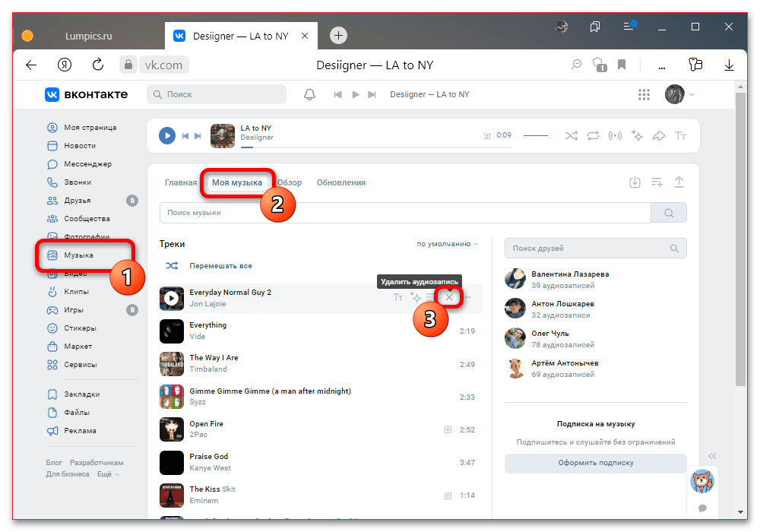Switch to the Обзор tab
The height and width of the screenshot is (532, 760).
(x=290, y=182)
